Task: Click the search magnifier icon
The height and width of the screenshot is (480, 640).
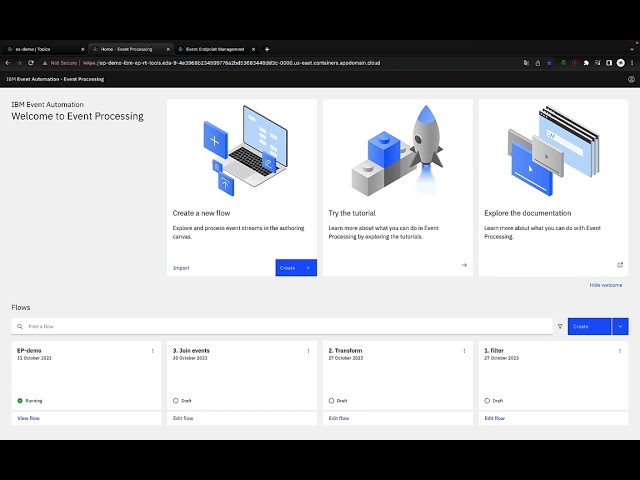Action: (20, 327)
